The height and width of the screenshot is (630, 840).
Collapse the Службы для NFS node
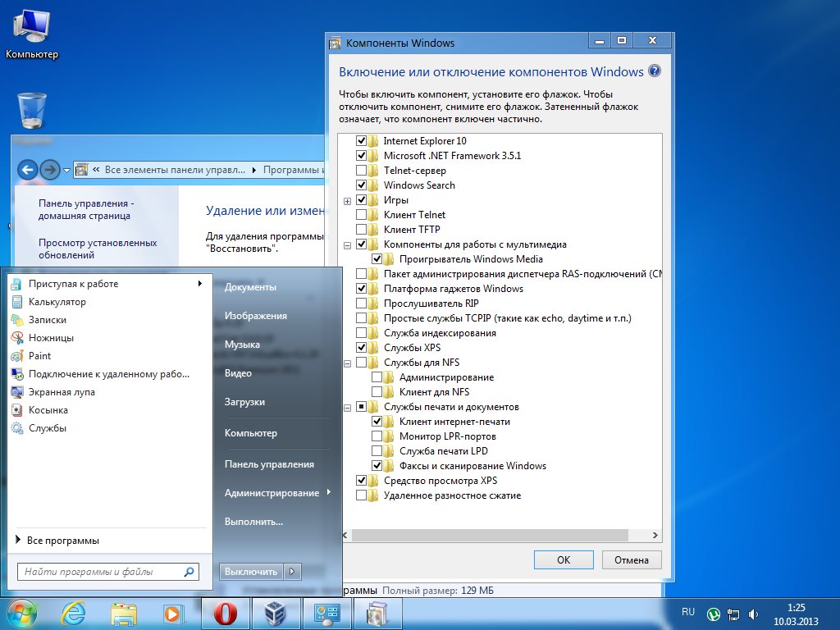(x=347, y=363)
